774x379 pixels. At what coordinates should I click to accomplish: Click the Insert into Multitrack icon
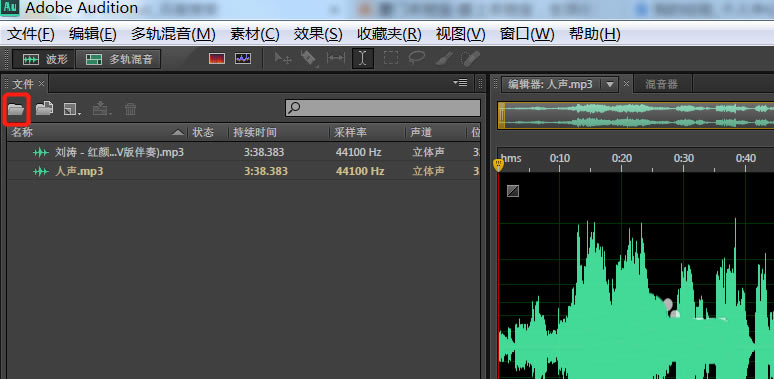102,109
